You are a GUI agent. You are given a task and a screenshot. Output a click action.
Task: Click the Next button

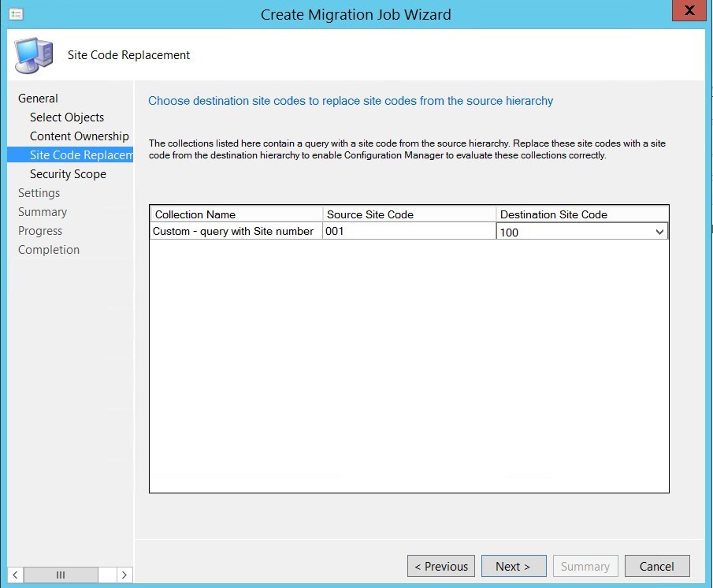click(514, 566)
